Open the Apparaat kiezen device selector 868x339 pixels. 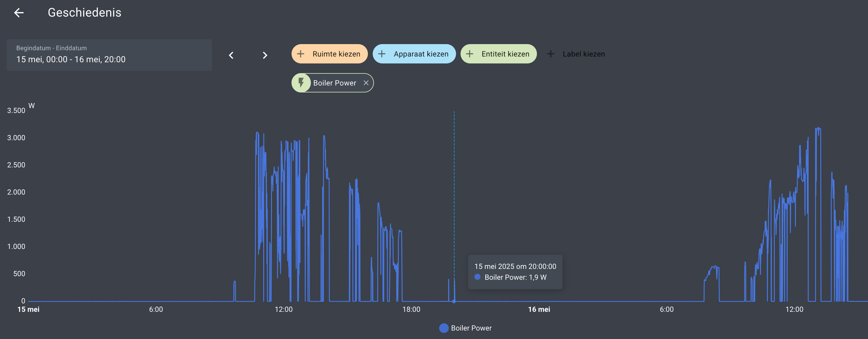(421, 54)
